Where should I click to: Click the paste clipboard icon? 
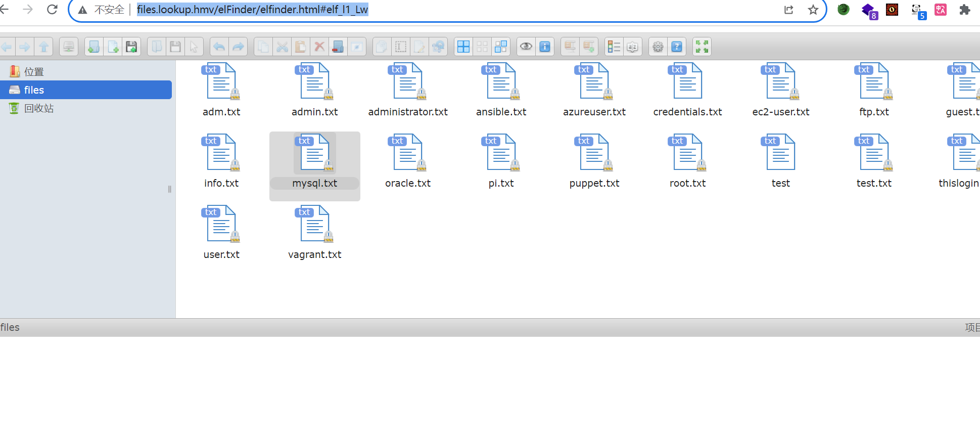[301, 47]
